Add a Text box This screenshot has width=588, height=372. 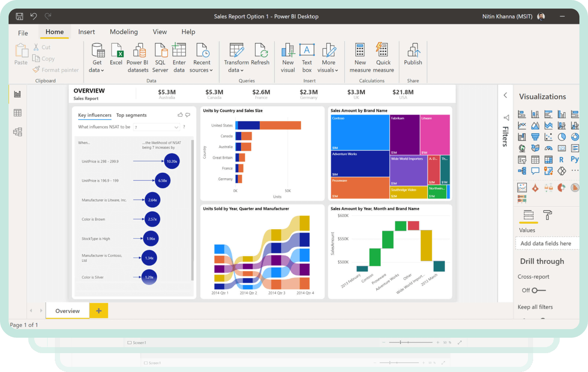click(307, 58)
